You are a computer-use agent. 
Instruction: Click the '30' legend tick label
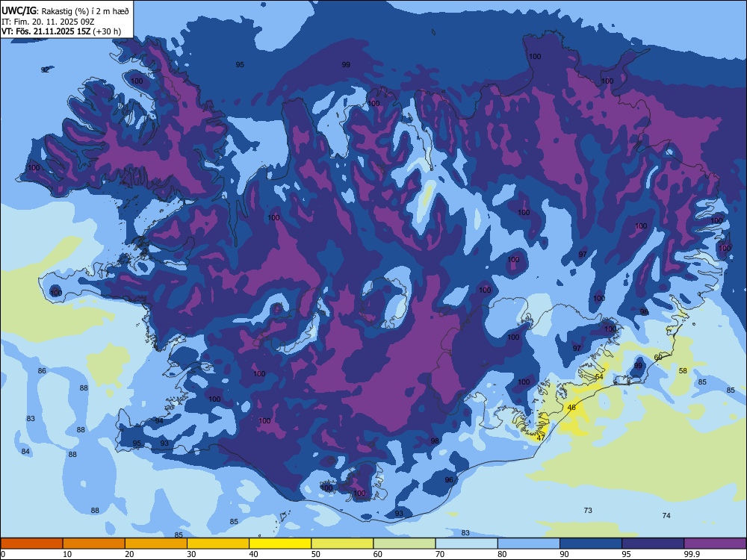tap(191, 554)
